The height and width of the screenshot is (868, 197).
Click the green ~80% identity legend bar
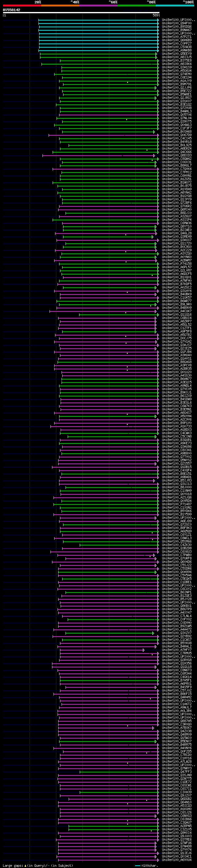click(137, 6)
